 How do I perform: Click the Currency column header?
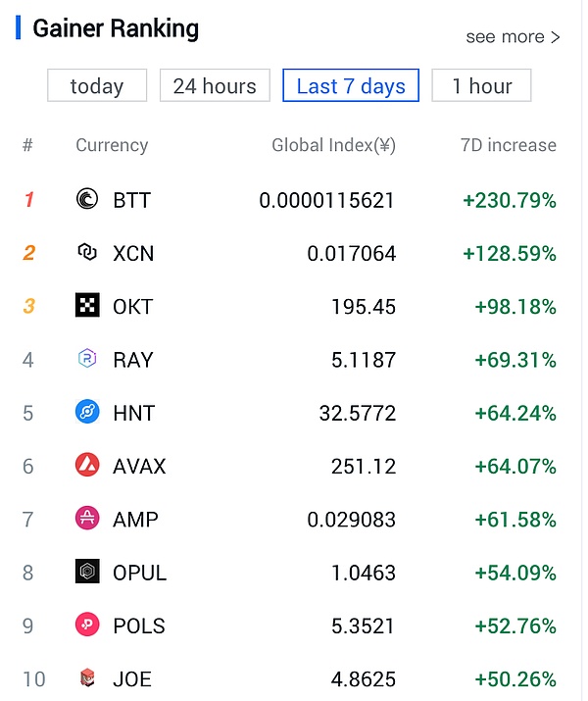point(112,145)
